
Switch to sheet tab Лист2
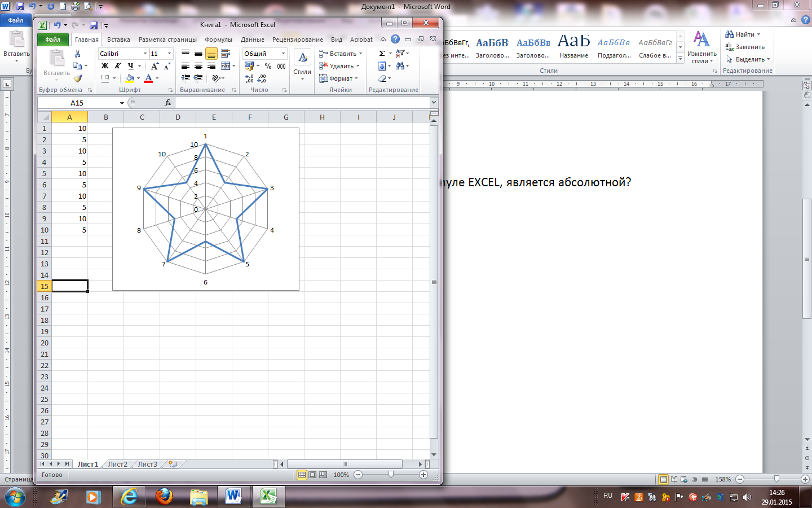click(118, 464)
